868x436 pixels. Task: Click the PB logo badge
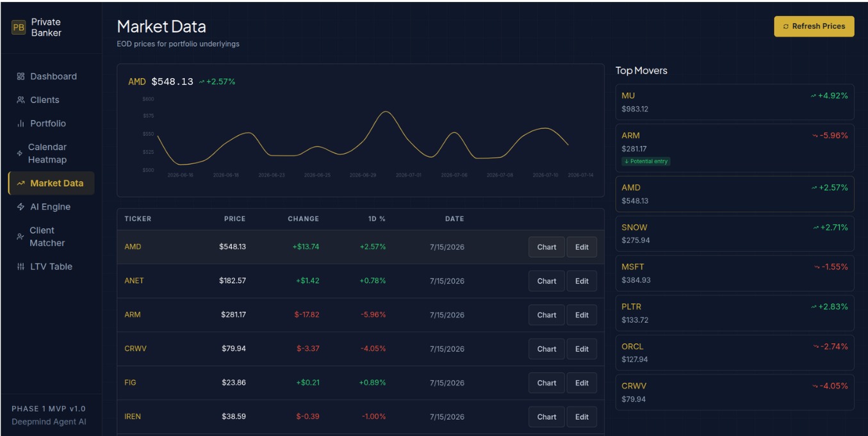19,28
